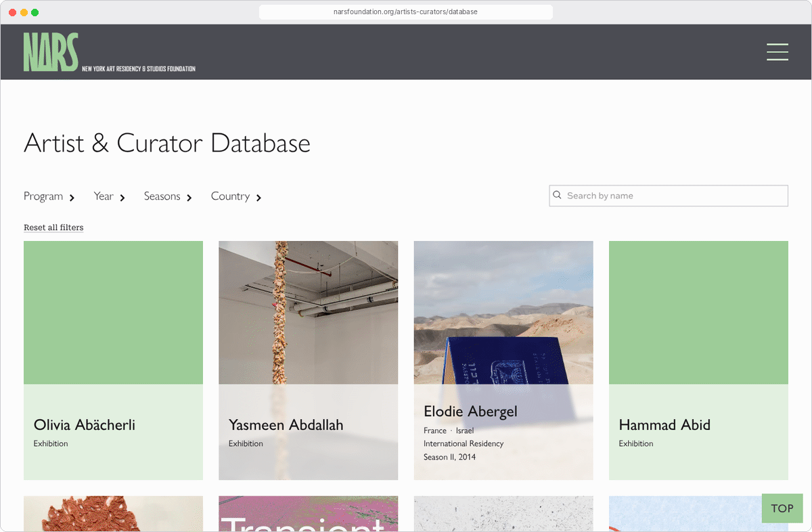Expand the Program filter

(49, 196)
